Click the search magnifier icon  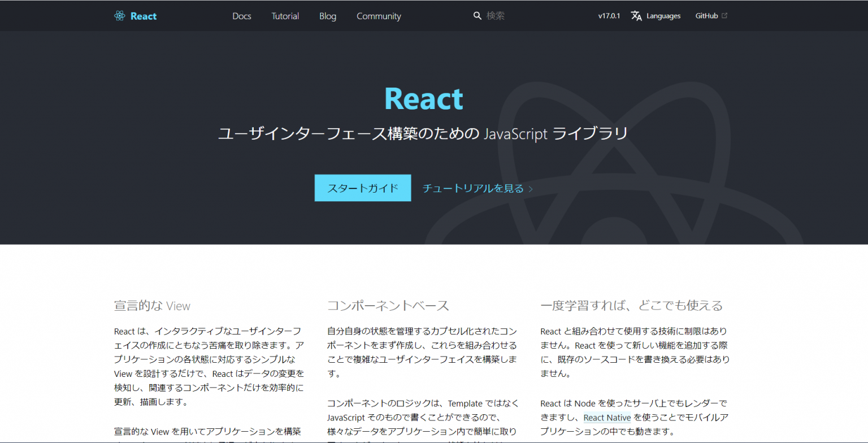(x=478, y=16)
